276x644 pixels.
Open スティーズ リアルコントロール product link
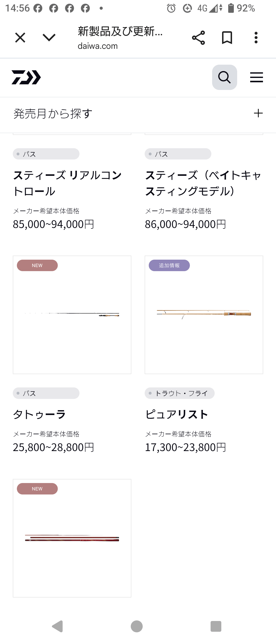[x=67, y=183]
